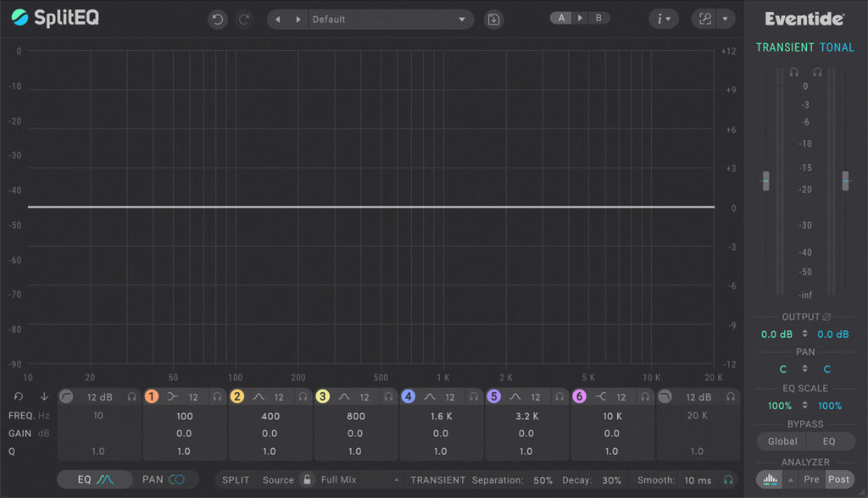Solo the low-pass filter band

[x=731, y=396]
